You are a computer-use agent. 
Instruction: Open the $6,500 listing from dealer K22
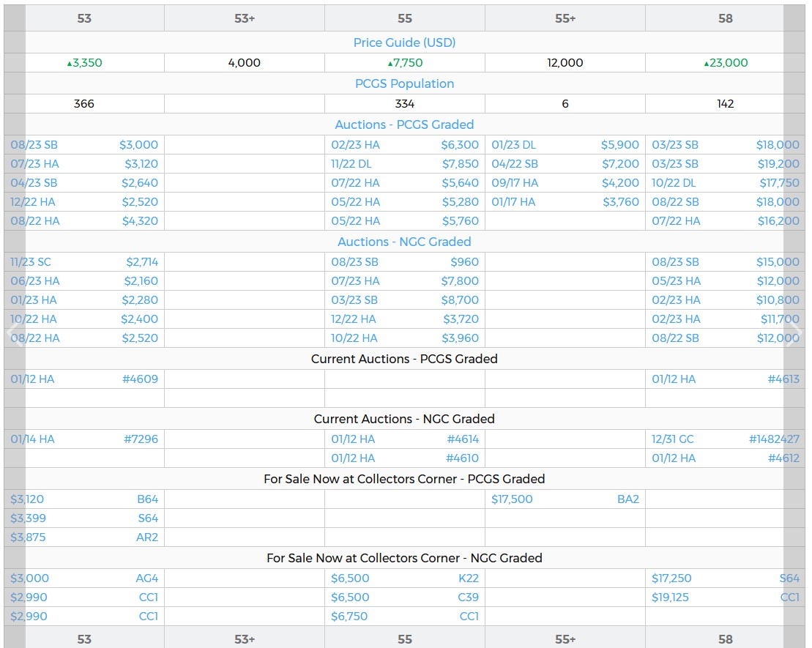click(x=405, y=578)
